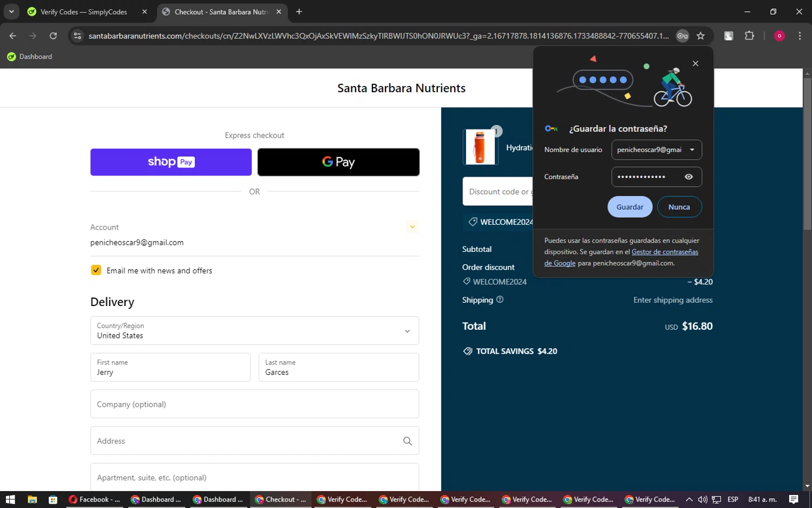Expand the username dropdown in password prompt
This screenshot has width=812, height=508.
point(692,150)
